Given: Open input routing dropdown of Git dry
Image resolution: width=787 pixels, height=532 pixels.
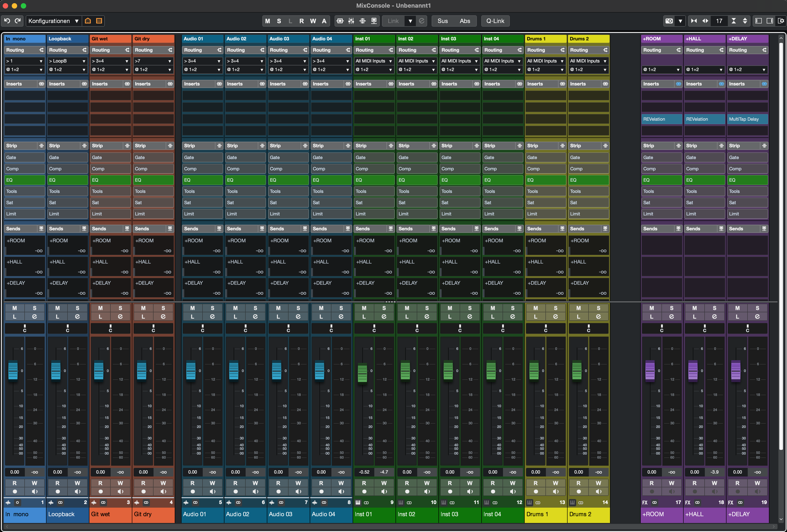Looking at the screenshot, I should click(x=153, y=61).
